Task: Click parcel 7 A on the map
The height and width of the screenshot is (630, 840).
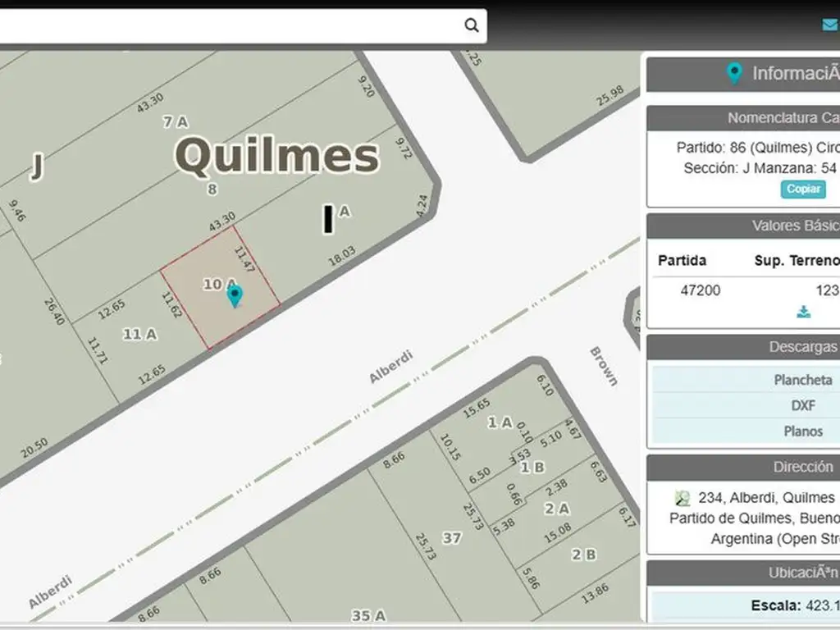Action: (175, 122)
